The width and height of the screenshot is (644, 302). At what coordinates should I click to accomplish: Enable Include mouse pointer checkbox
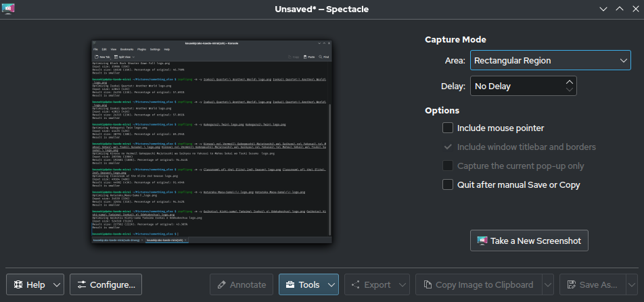pyautogui.click(x=448, y=128)
